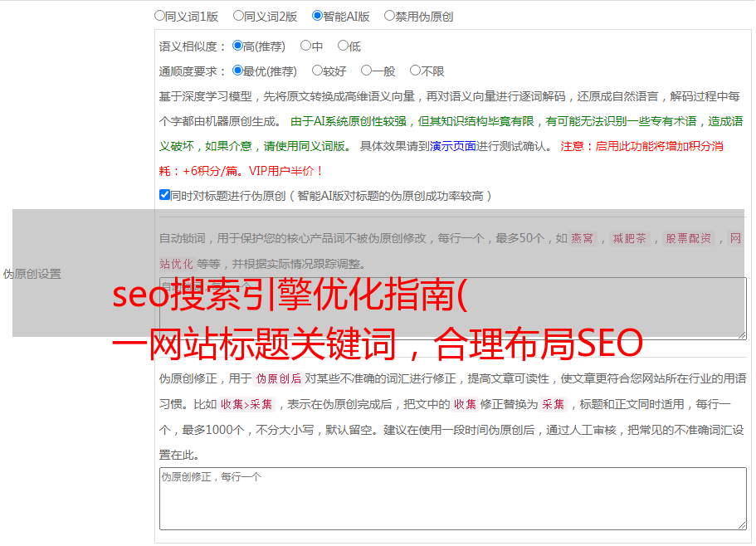The image size is (756, 546).
Task: Choose the 同义词2版 radio button
Action: pyautogui.click(x=239, y=16)
